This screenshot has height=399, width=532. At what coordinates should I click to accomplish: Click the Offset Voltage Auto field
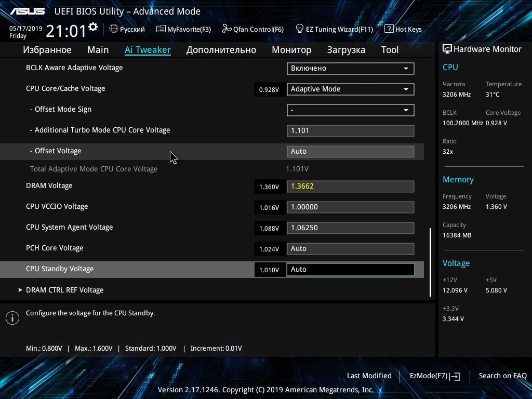pyautogui.click(x=351, y=151)
